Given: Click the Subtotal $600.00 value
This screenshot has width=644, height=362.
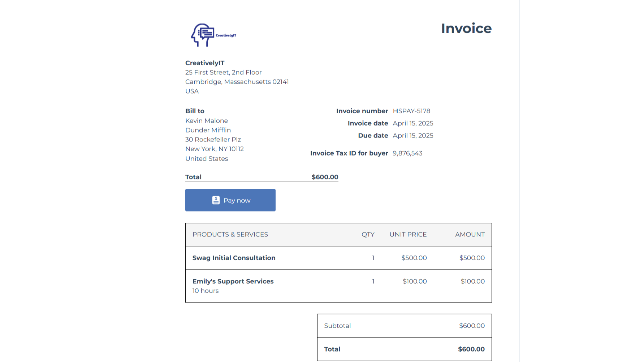Looking at the screenshot, I should click(472, 326).
